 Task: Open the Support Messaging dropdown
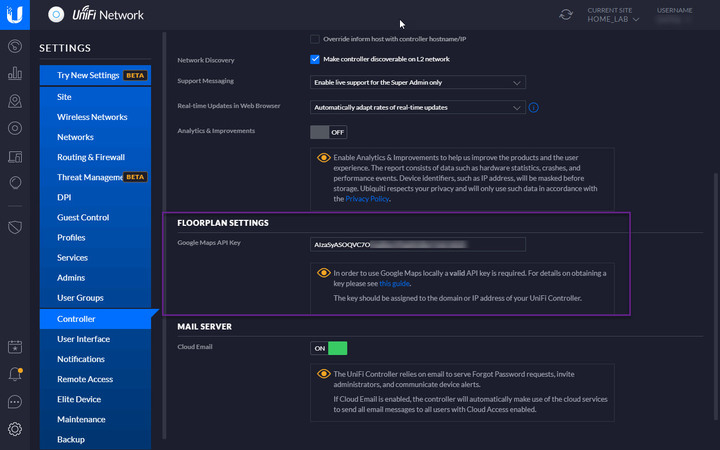[x=417, y=83]
